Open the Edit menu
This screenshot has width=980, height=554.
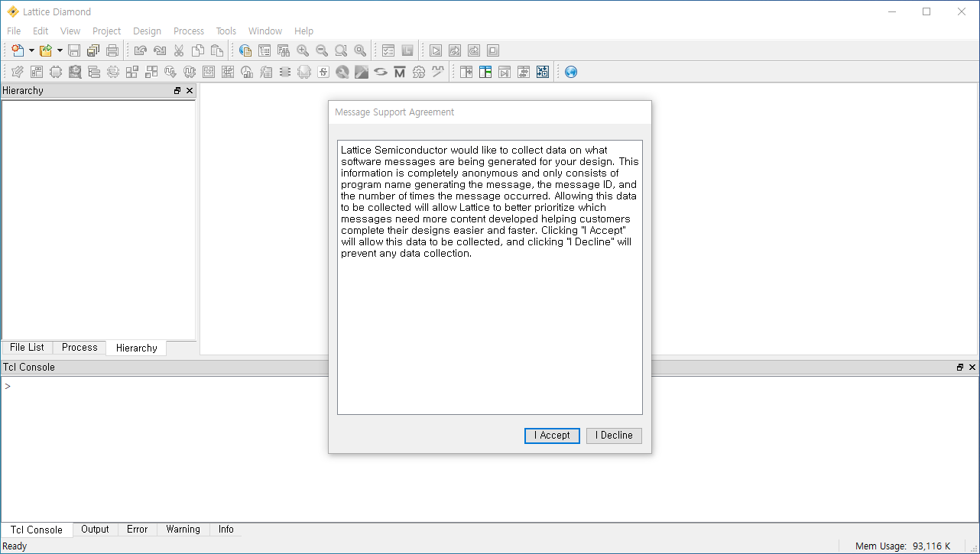[x=41, y=31]
